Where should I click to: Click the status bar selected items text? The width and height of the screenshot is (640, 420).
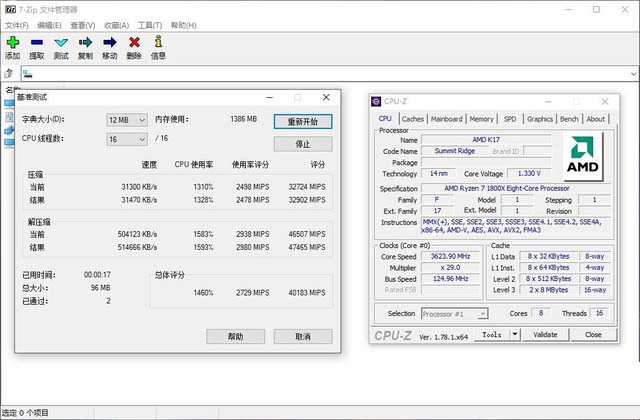point(26,413)
